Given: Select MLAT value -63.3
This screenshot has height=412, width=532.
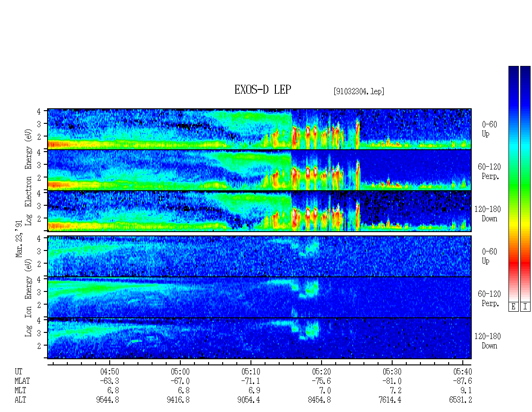Looking at the screenshot, I should 109,381.
